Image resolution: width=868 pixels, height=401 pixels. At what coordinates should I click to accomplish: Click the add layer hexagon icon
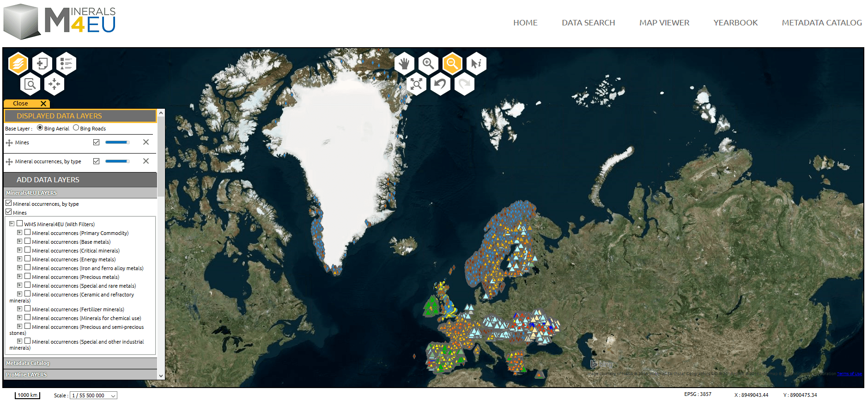[x=42, y=63]
